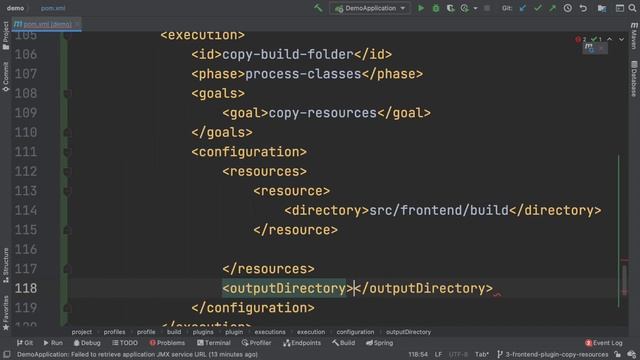Screen dimensions: 640x360
Task: Push commits with green Git arrow
Action: tap(552, 8)
